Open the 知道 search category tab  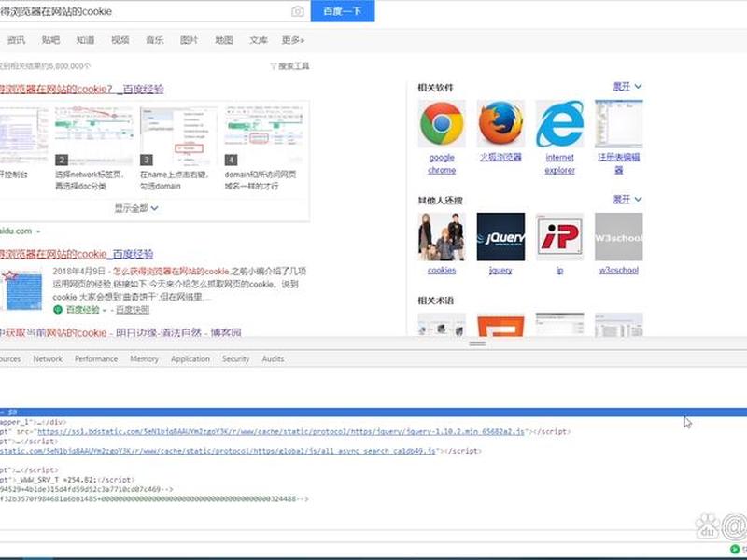tap(85, 40)
